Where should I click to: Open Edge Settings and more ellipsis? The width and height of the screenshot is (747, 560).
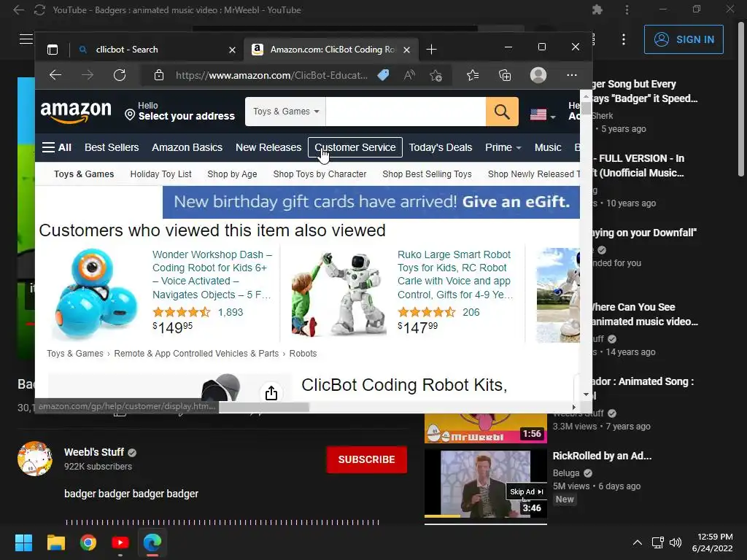coord(572,75)
